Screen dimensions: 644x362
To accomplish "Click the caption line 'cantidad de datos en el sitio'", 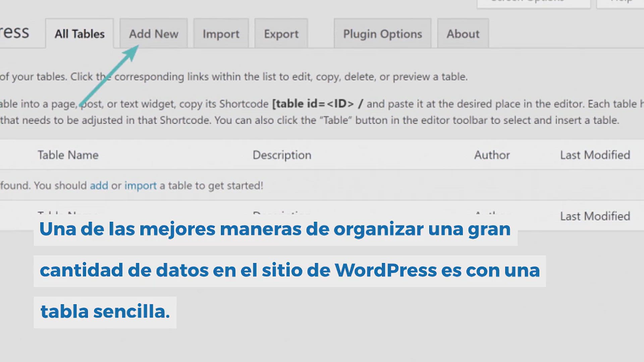I will [289, 270].
